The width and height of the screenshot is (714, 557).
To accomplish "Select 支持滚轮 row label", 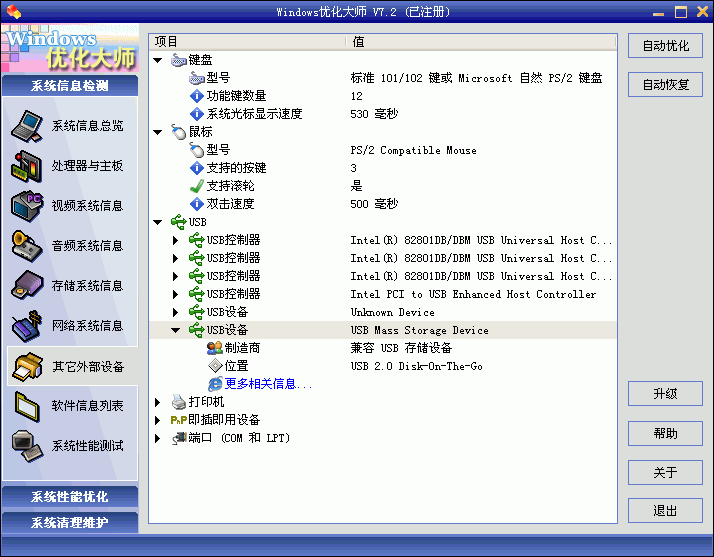I will click(x=230, y=186).
